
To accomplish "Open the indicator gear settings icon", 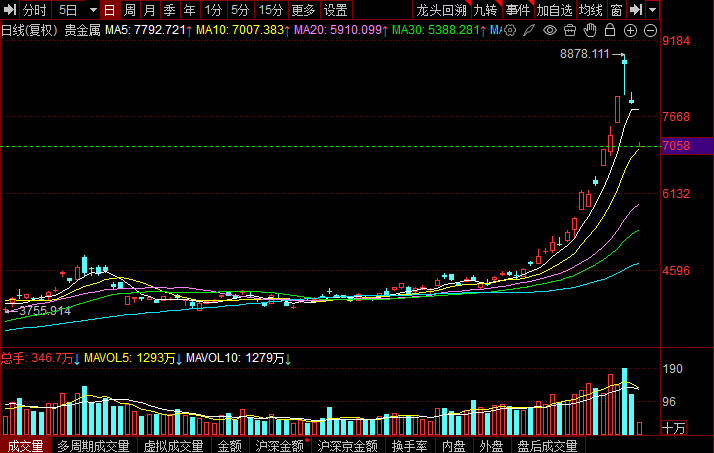I will click(510, 31).
